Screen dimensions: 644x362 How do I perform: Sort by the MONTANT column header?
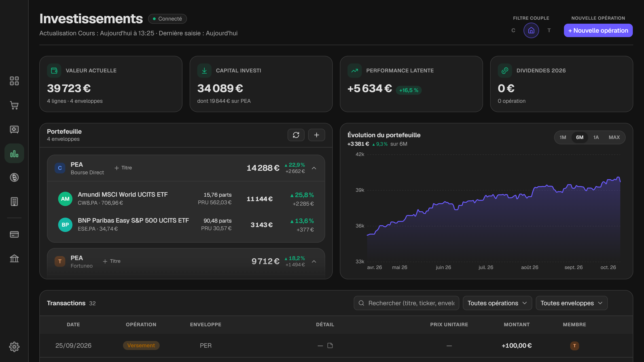click(x=517, y=324)
